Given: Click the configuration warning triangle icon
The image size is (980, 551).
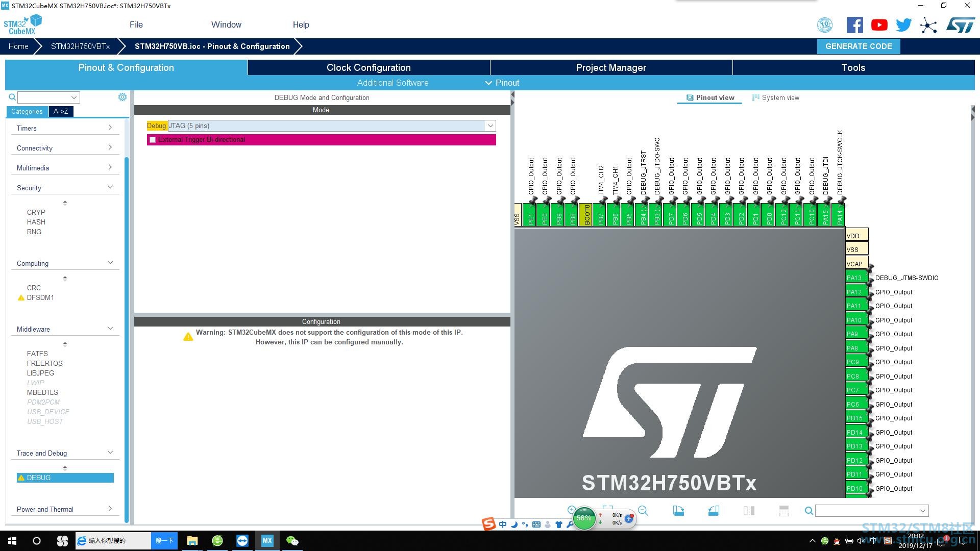Looking at the screenshot, I should (188, 336).
